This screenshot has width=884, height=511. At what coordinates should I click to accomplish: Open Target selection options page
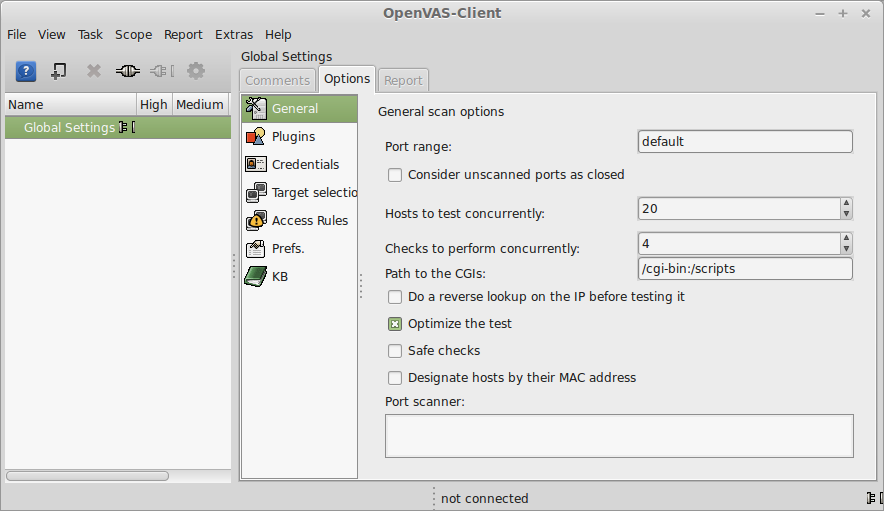click(299, 192)
